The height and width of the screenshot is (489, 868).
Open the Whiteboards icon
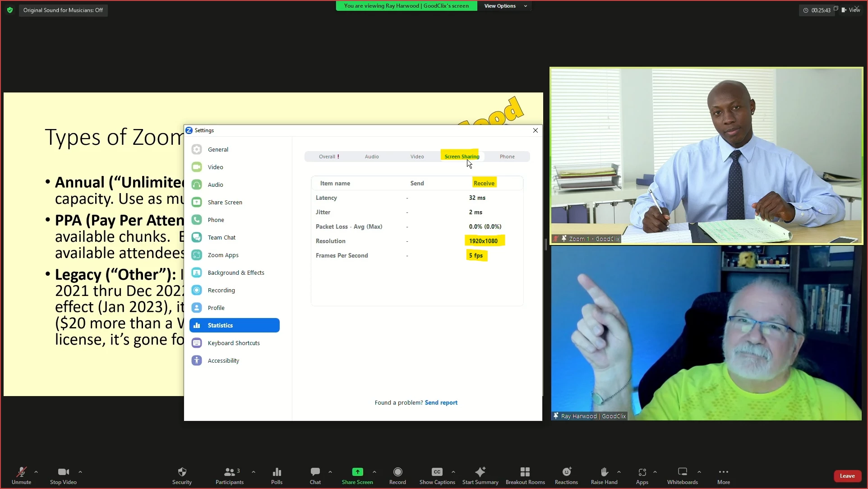coord(682,472)
